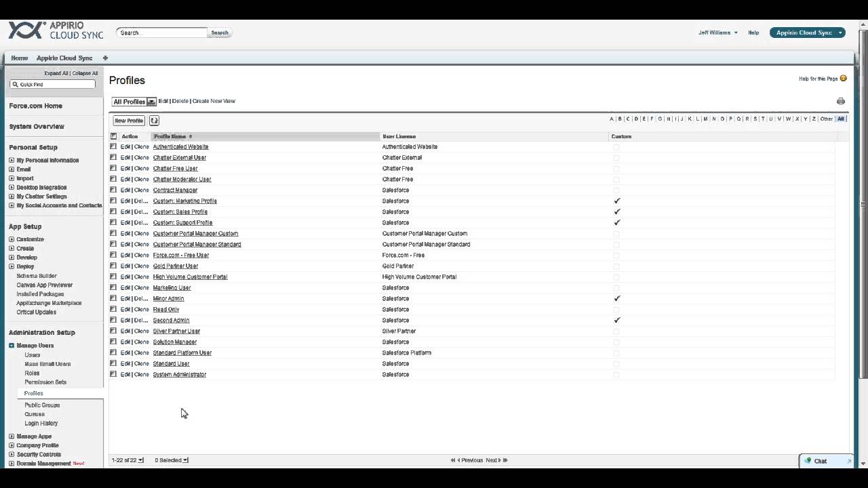Expand the Customize section
This screenshot has height=488, width=868.
click(12, 239)
